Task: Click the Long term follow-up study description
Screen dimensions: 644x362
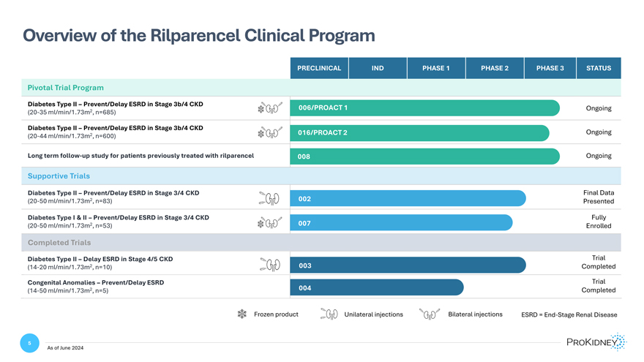Action: [141, 156]
